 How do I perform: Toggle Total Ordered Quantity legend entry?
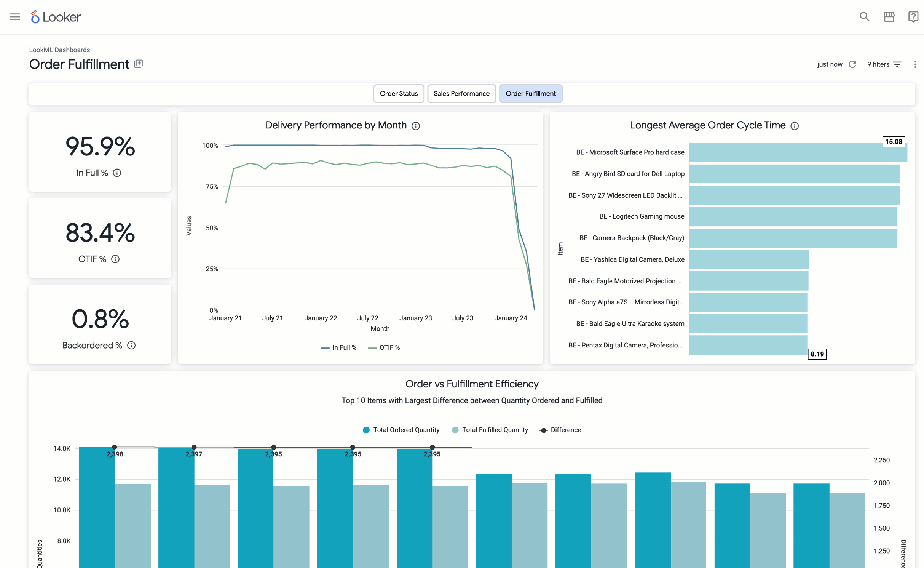pyautogui.click(x=401, y=430)
